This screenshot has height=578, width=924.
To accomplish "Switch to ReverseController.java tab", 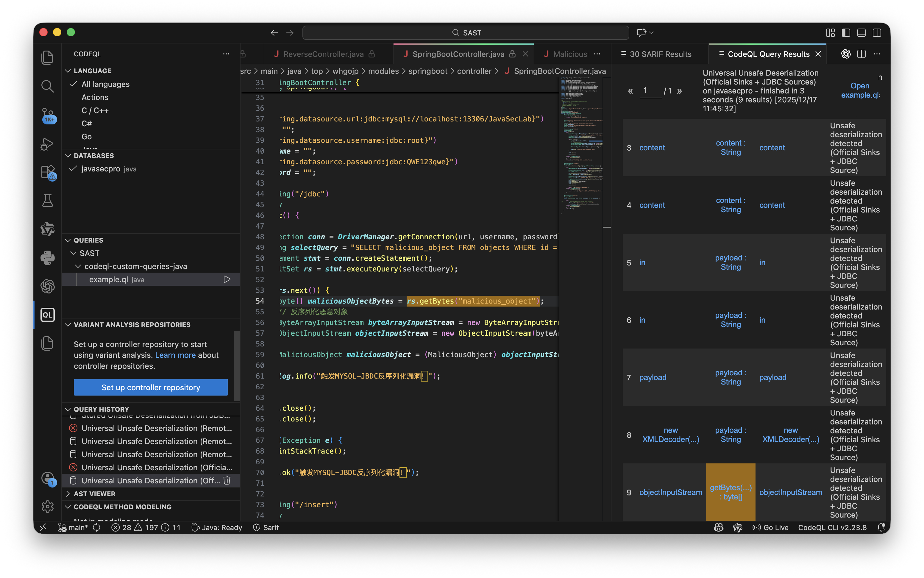I will (x=323, y=54).
